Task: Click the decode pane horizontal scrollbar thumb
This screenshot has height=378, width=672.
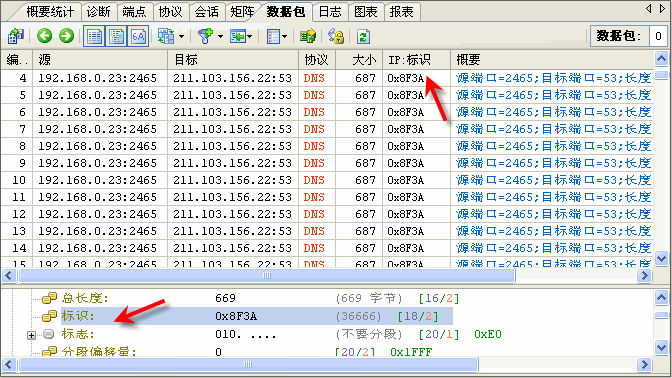Action: click(x=248, y=365)
